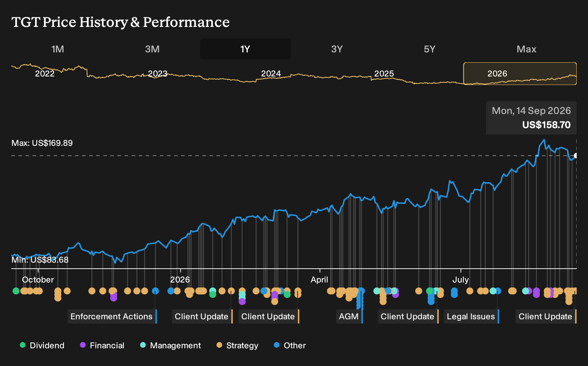
Task: Click the highlighted 2026 range selector window
Action: (x=520, y=74)
